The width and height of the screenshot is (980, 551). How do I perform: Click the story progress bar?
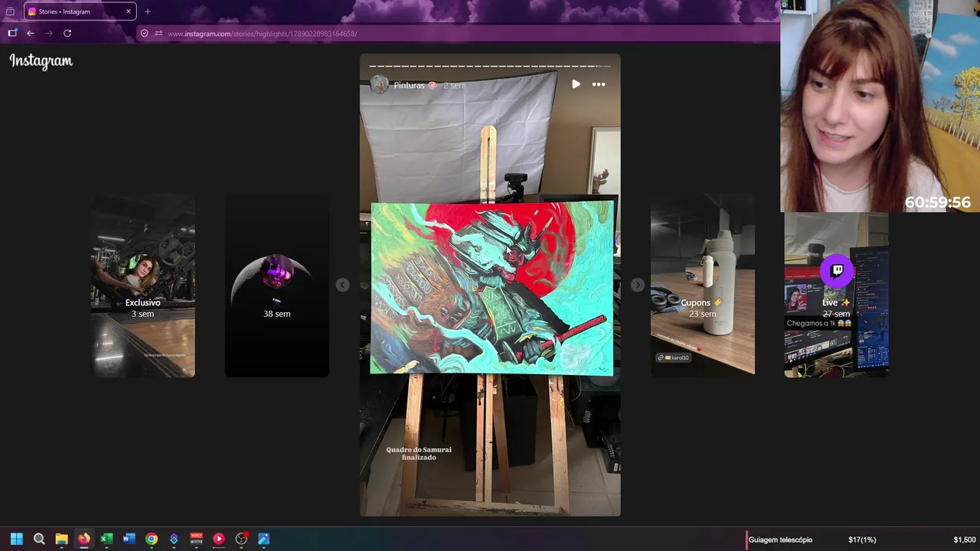[x=490, y=66]
